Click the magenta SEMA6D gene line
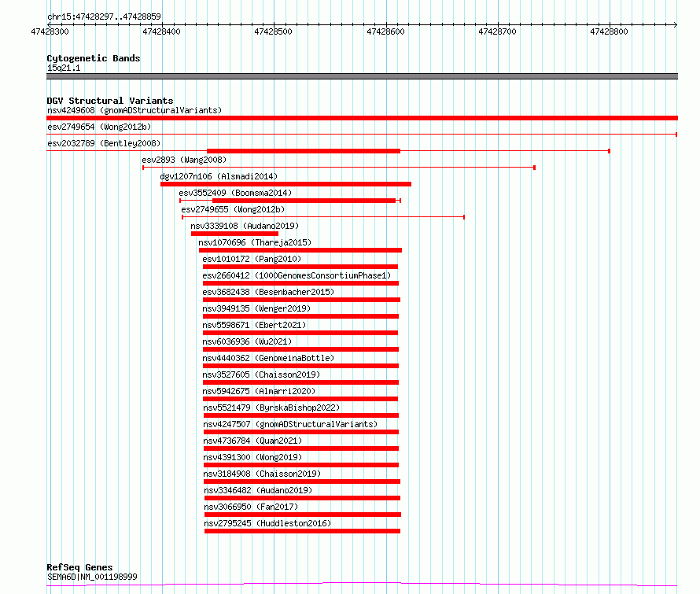 click(x=362, y=585)
